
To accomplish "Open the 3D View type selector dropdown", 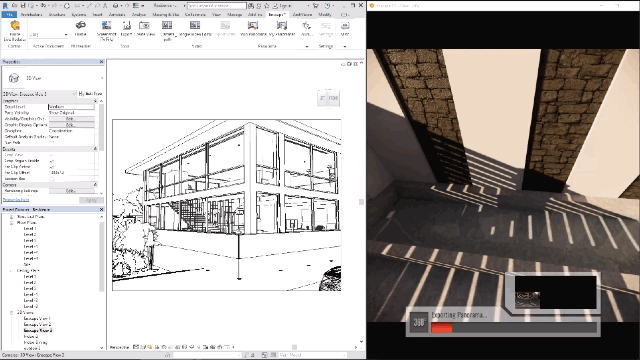I will [102, 78].
